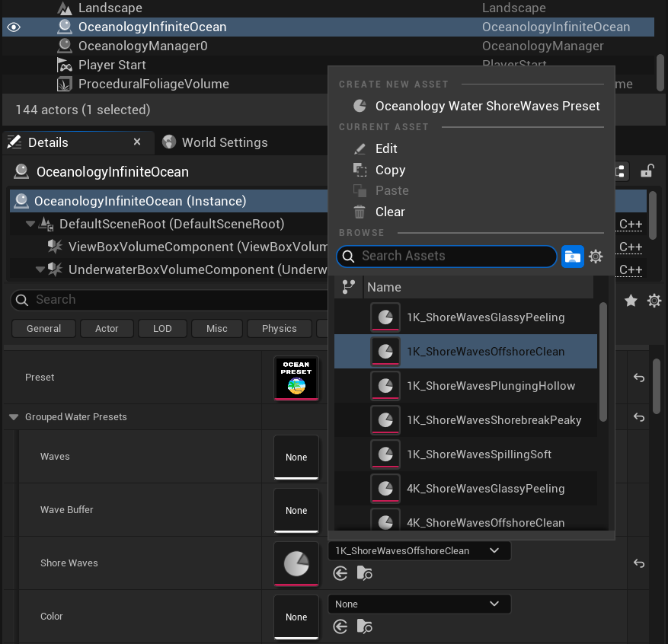Select 1K_ShoreWavesPlungingHollow asset
Screen dimensions: 668x644
point(491,386)
